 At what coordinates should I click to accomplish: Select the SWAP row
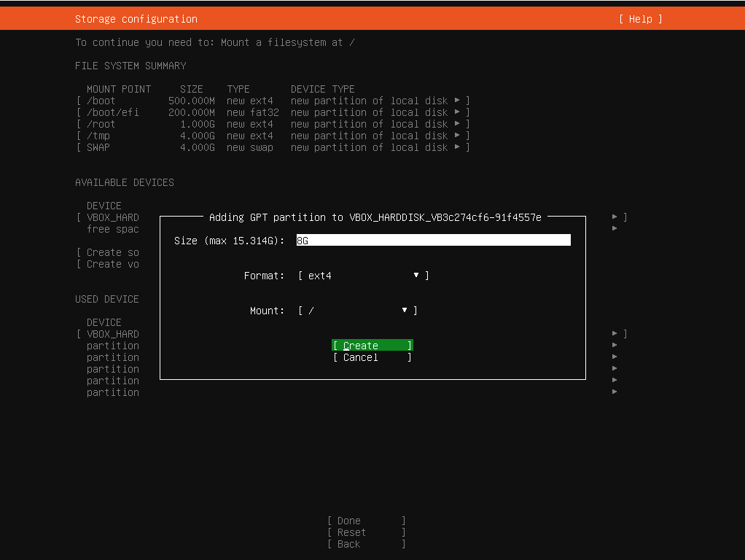[273, 147]
